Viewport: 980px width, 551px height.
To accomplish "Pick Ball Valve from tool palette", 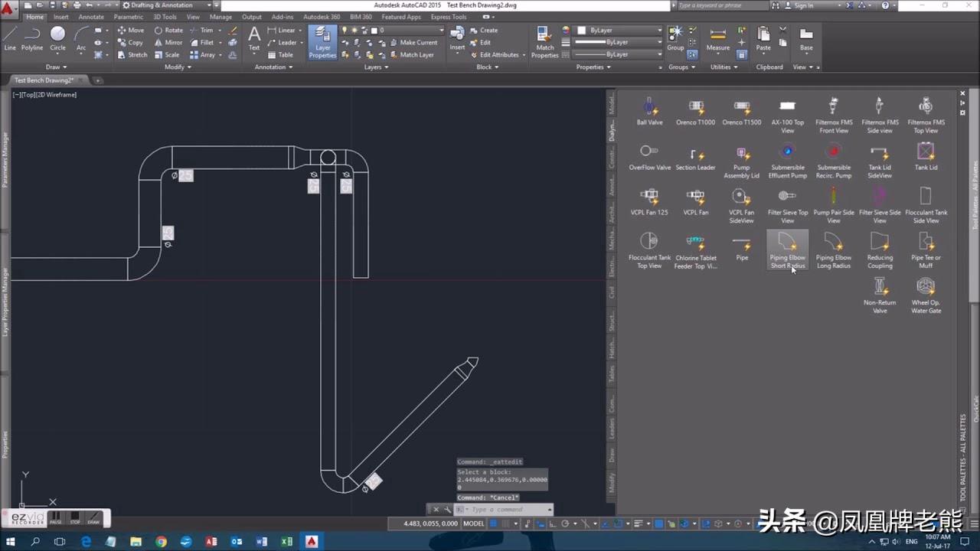I will coord(649,112).
